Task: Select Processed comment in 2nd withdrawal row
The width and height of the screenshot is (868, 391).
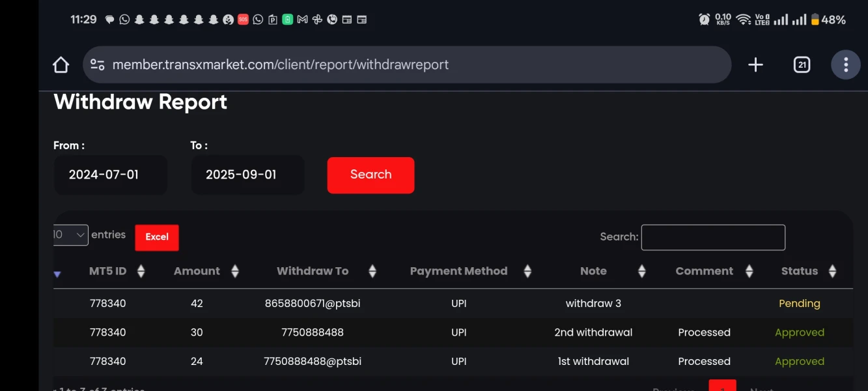Action: [705, 332]
